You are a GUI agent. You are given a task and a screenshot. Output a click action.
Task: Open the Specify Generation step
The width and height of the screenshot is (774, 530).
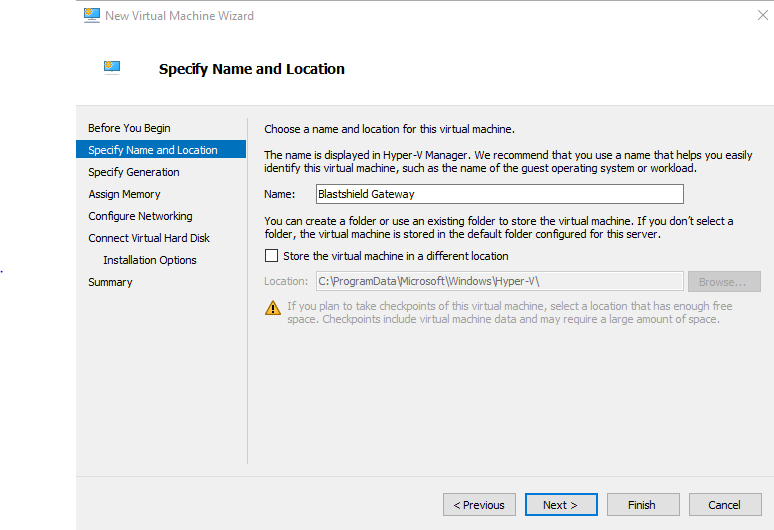[x=134, y=172]
